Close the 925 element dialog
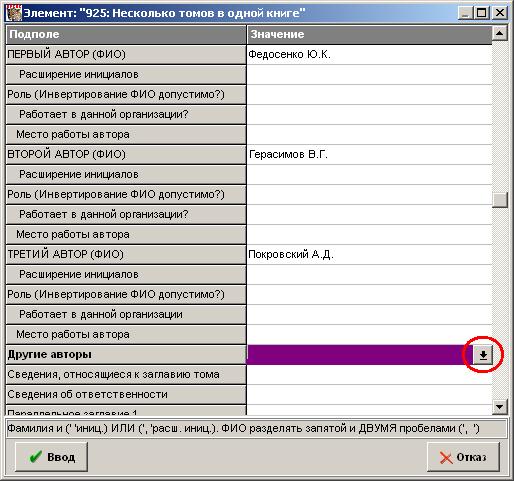This screenshot has height=481, width=514. pos(500,13)
